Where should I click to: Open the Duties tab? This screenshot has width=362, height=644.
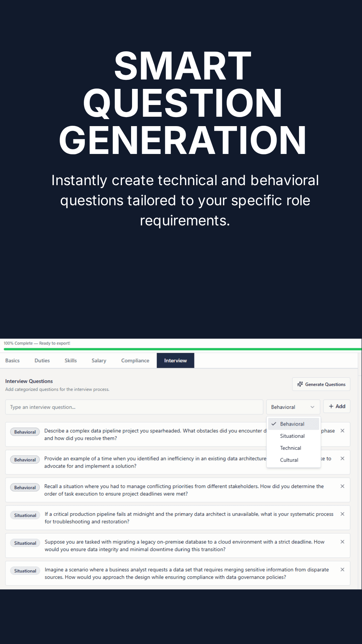(x=42, y=361)
